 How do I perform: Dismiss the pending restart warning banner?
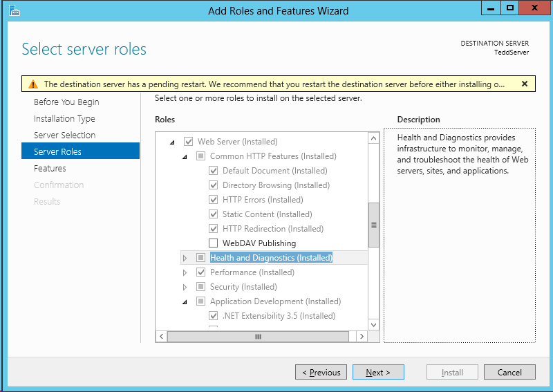click(525, 84)
